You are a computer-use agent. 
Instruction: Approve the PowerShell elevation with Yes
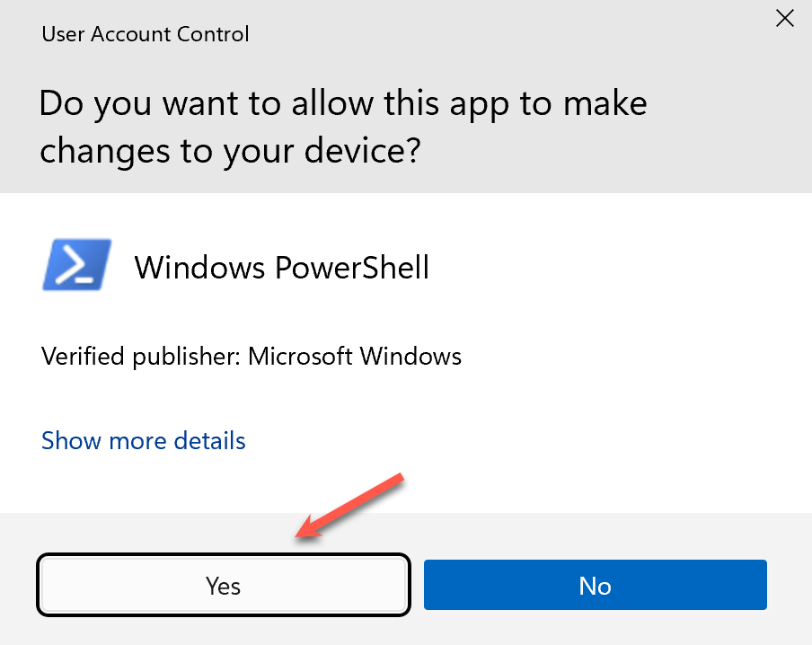point(223,586)
